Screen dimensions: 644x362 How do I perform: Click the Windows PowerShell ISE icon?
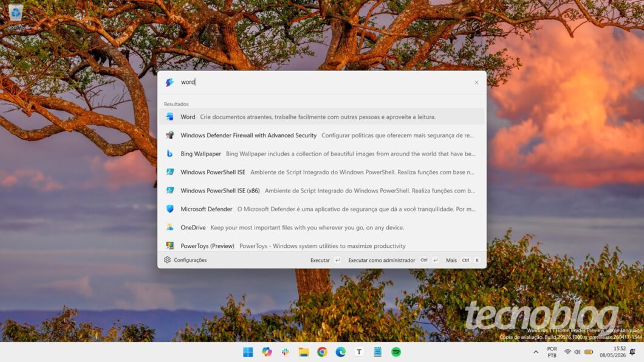(x=170, y=172)
